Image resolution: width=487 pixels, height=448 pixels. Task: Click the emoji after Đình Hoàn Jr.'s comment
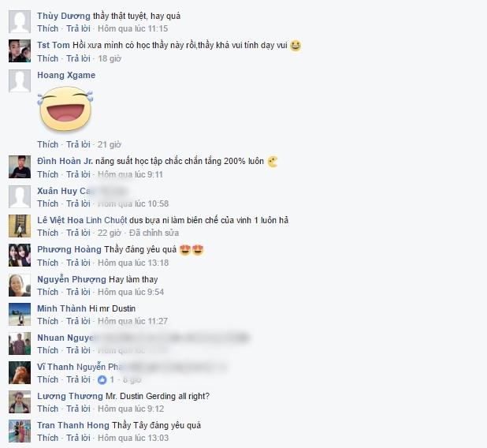pos(273,162)
